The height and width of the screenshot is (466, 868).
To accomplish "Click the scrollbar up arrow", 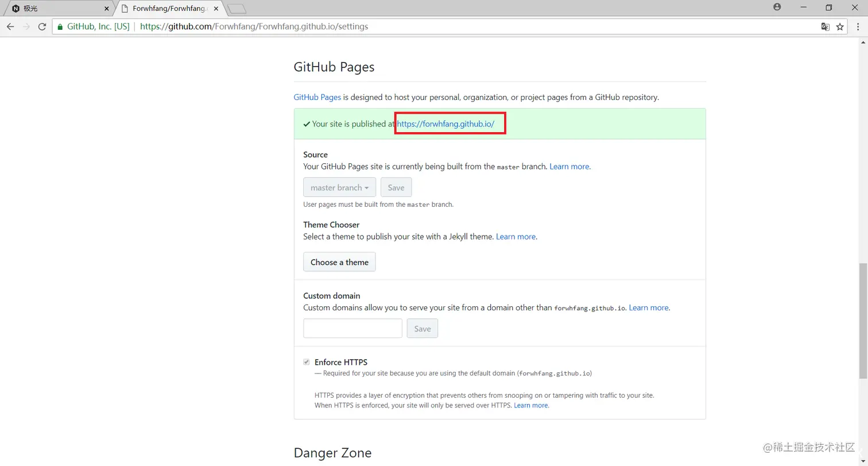I will click(863, 43).
